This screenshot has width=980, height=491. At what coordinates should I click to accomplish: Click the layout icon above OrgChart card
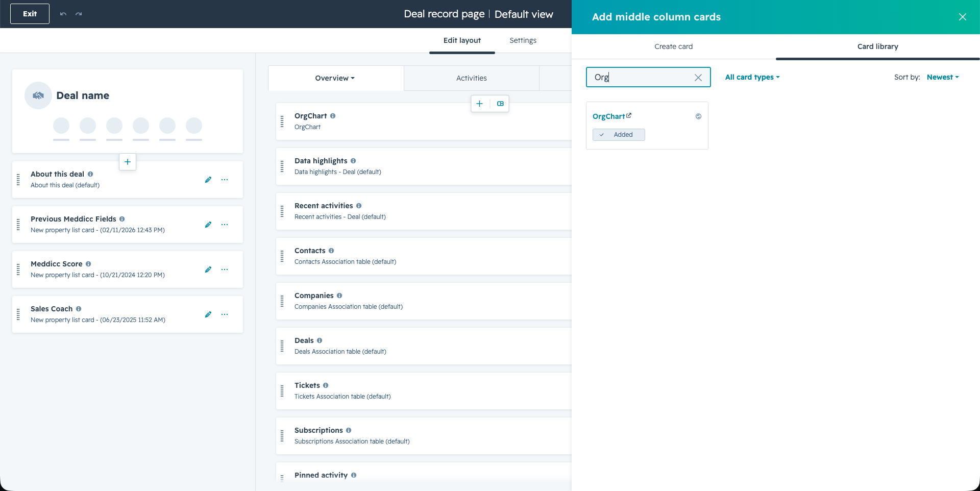coord(500,104)
